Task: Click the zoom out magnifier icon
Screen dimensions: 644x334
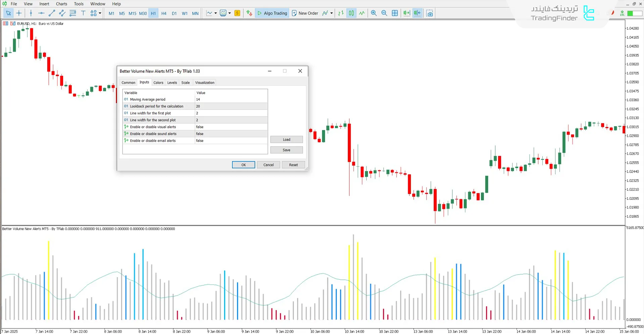Action: [x=384, y=13]
